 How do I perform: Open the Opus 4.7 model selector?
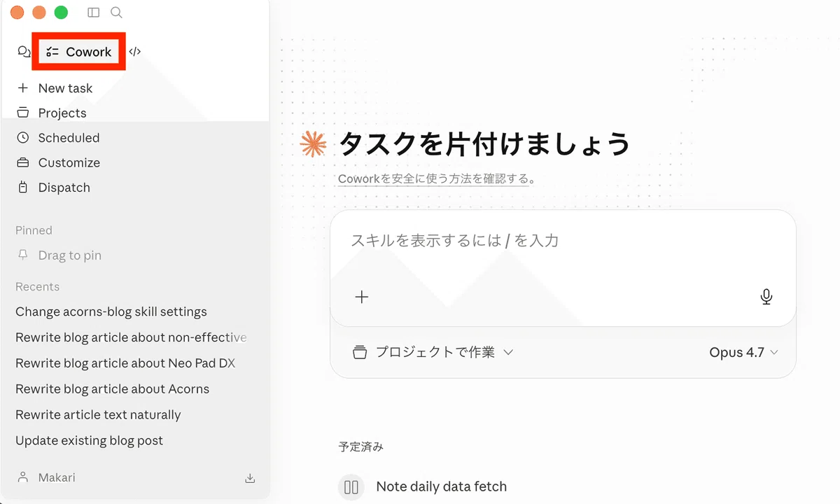click(x=743, y=353)
